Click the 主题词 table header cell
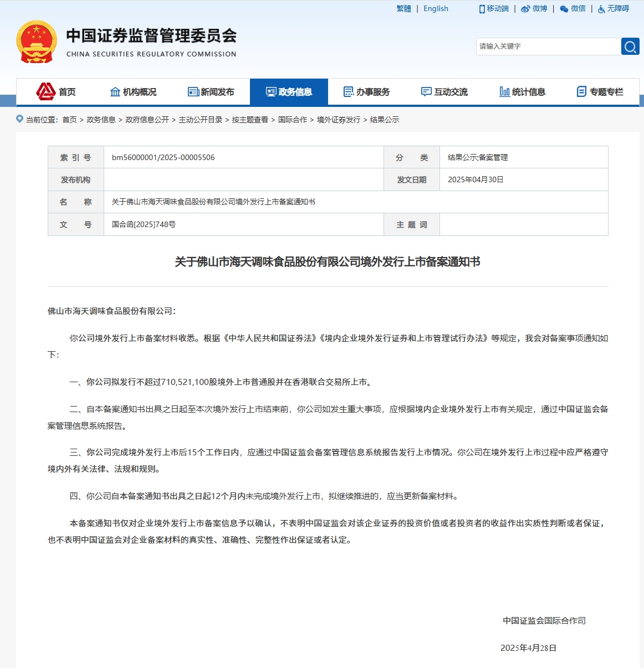Viewport: 644px width, 668px height. pos(412,224)
